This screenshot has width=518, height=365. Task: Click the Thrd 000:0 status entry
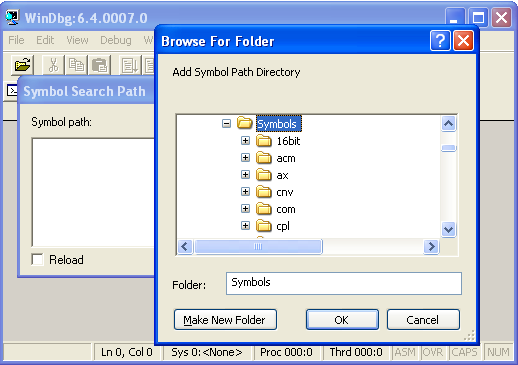click(x=356, y=352)
